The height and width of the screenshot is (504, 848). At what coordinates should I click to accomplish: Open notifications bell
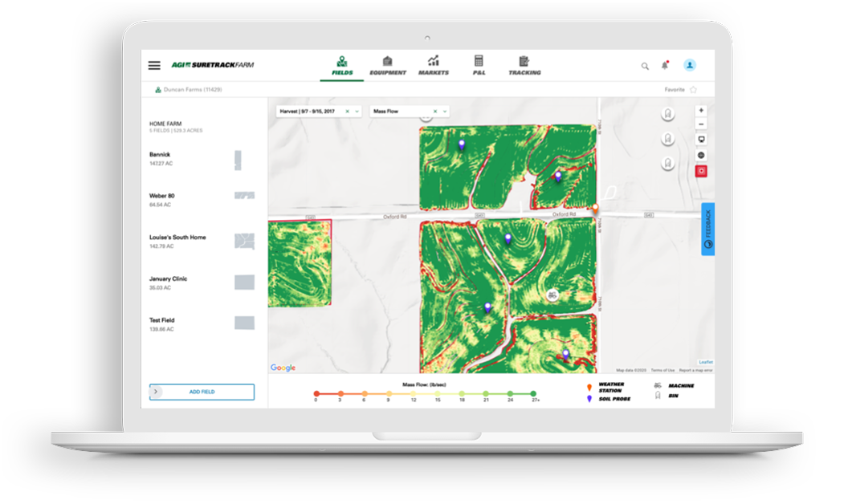[664, 66]
